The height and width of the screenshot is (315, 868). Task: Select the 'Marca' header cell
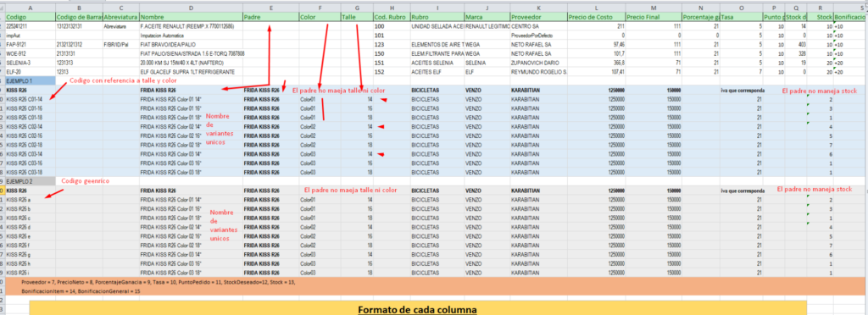click(487, 17)
